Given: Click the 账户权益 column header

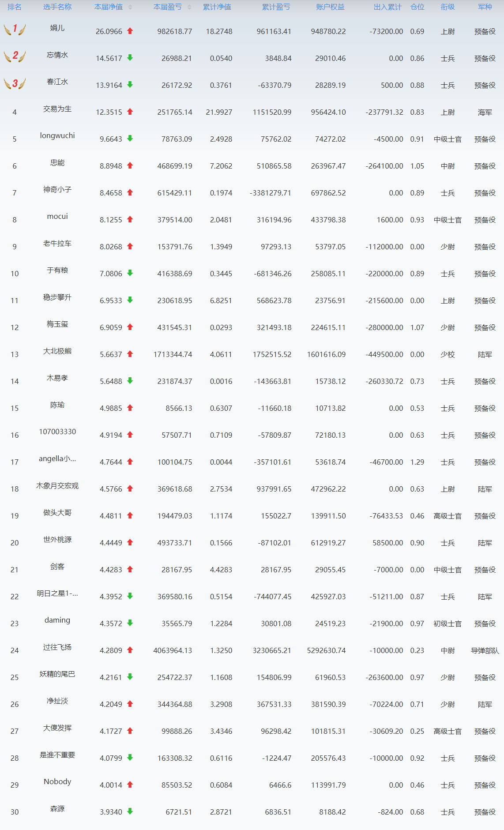Looking at the screenshot, I should (x=331, y=7).
